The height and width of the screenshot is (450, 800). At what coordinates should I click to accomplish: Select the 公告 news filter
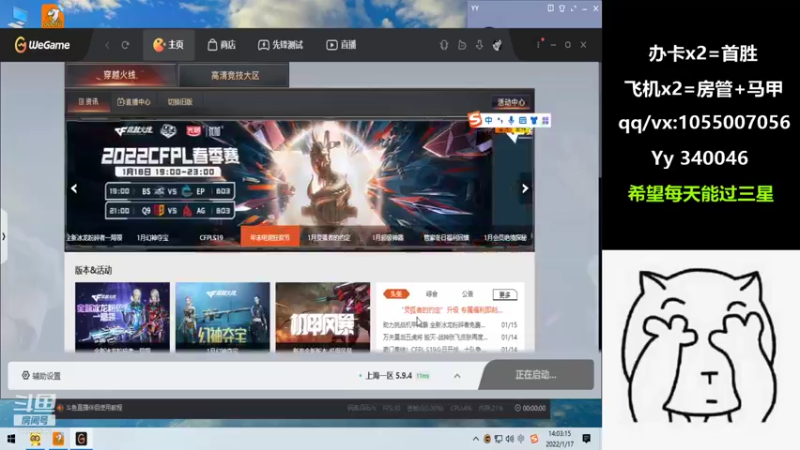pos(467,294)
